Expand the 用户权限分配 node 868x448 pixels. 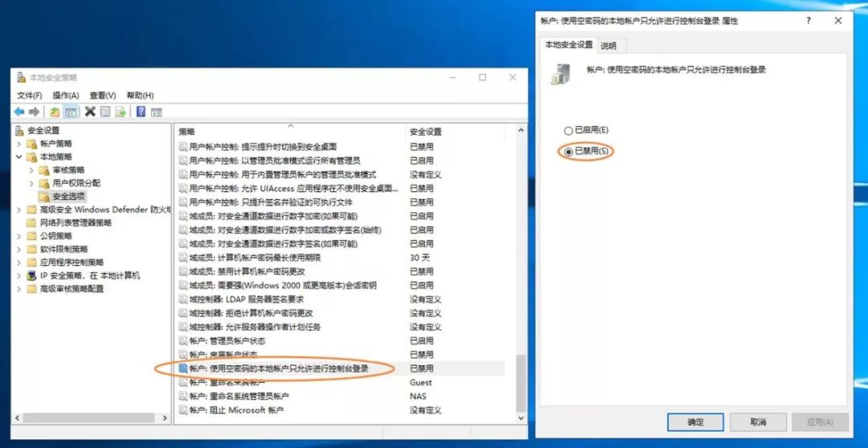coord(31,183)
